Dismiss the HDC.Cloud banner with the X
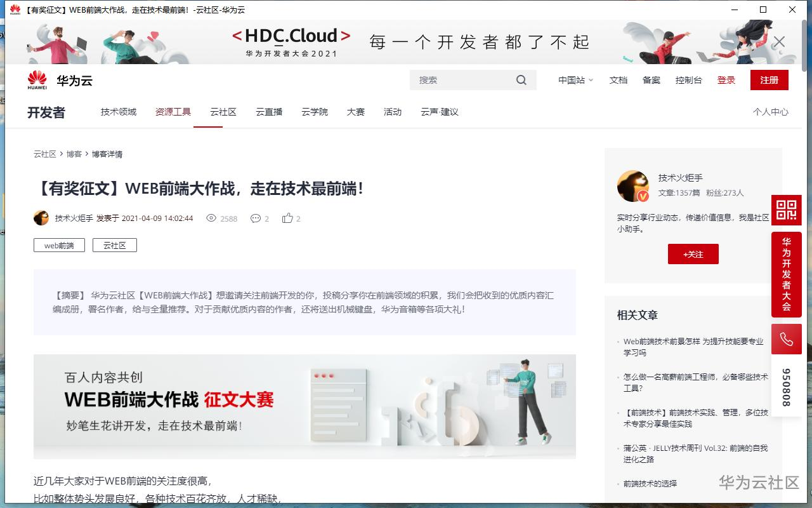 (x=778, y=42)
